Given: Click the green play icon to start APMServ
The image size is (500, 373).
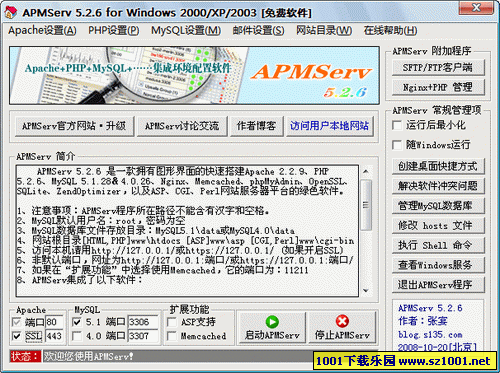Looking at the screenshot, I should click(x=272, y=322).
